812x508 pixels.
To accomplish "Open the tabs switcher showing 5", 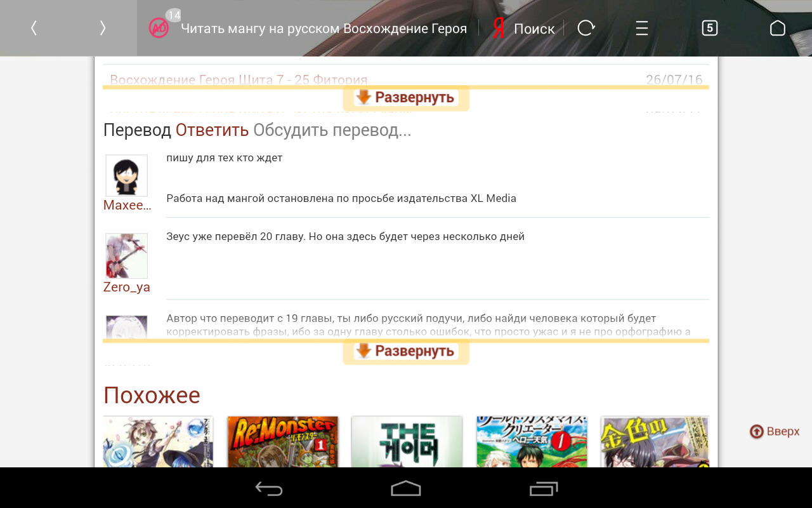I will 710,28.
